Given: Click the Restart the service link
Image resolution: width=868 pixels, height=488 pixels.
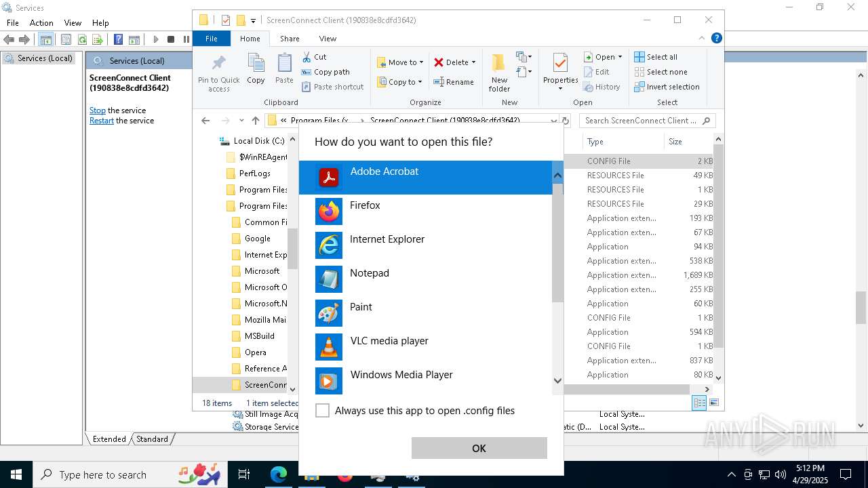Looking at the screenshot, I should click(102, 121).
